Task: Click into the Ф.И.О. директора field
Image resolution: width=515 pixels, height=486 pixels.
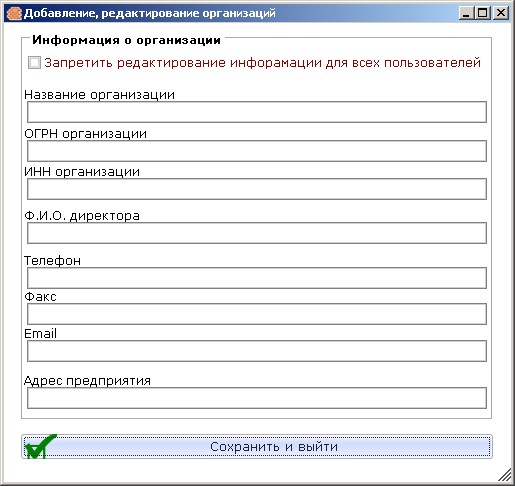Action: click(257, 233)
